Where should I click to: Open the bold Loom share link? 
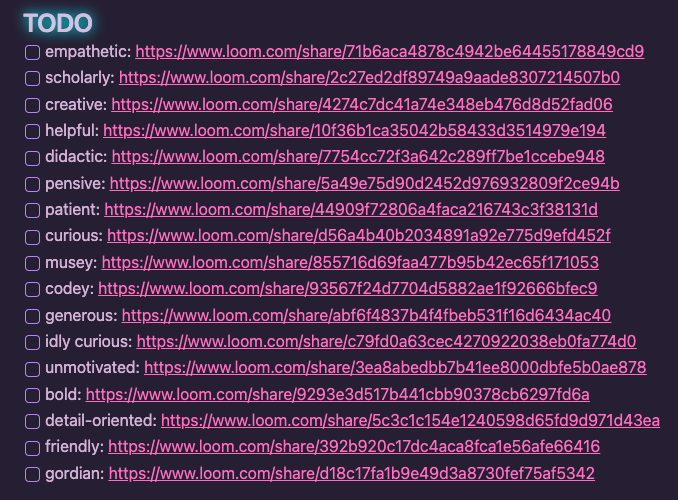(338, 394)
